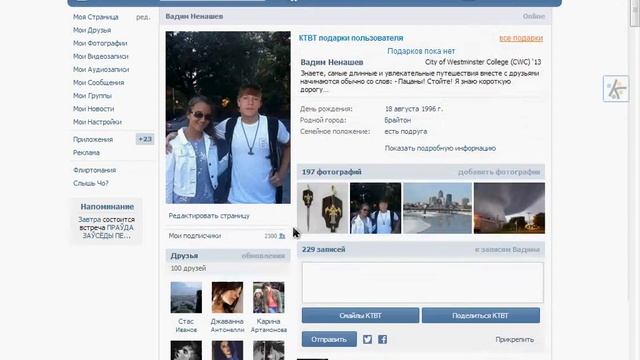Open friend Карина Артамонова thumbnail

[x=269, y=298]
